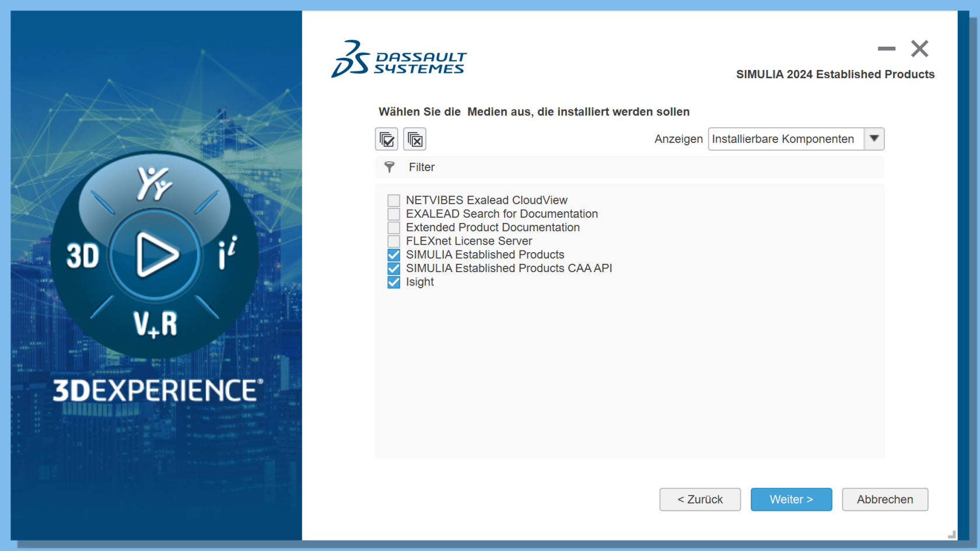
Task: Click the Isight label text
Action: click(x=420, y=282)
